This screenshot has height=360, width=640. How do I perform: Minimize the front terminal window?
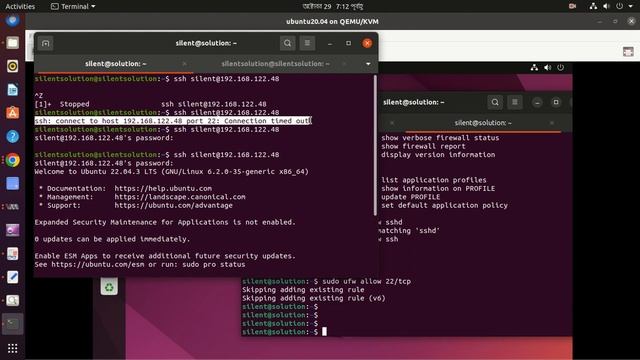(x=329, y=43)
